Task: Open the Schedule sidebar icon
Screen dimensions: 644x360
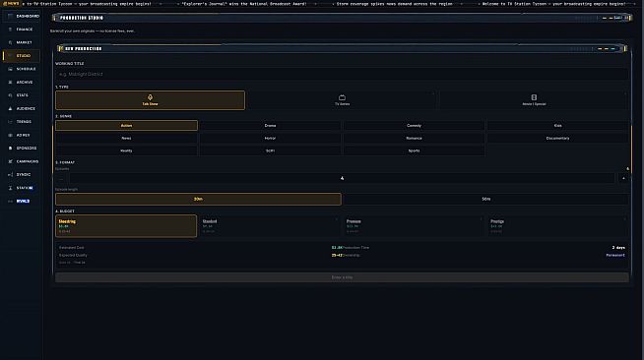Action: coord(10,69)
